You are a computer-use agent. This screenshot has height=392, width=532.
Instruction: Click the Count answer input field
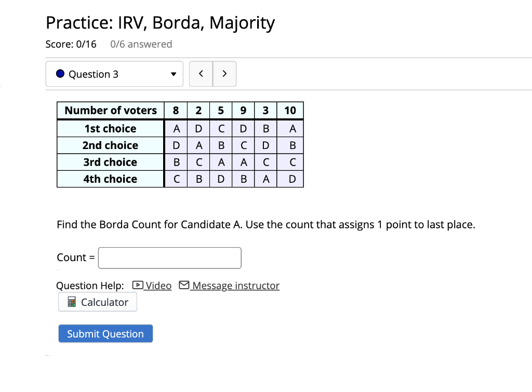170,258
